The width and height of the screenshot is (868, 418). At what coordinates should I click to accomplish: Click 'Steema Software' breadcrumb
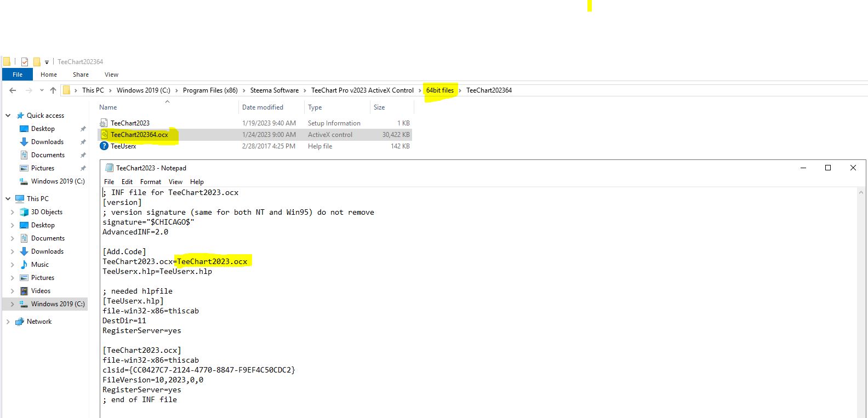[x=275, y=90]
